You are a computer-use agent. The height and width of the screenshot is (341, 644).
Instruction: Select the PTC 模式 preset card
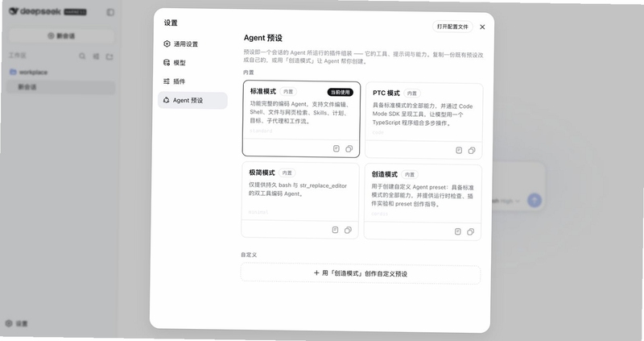(x=424, y=121)
